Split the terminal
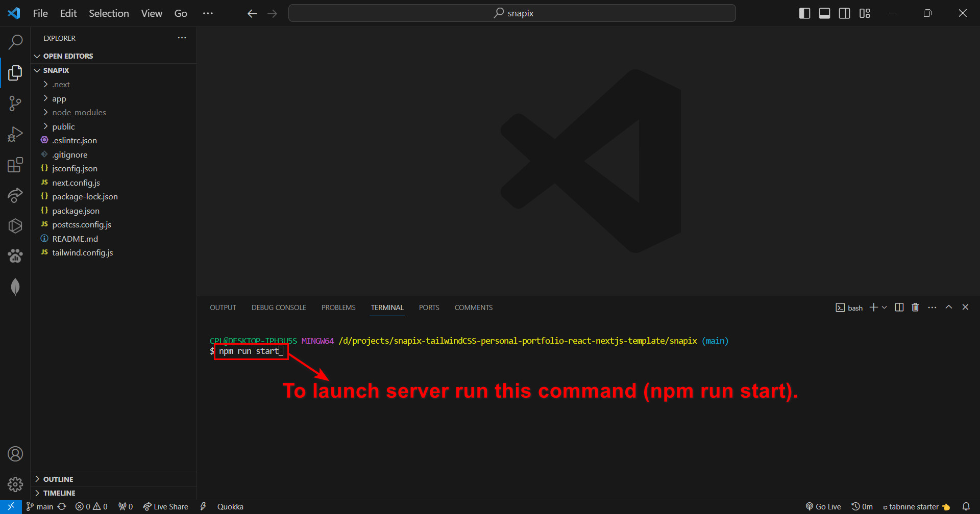 click(x=899, y=307)
